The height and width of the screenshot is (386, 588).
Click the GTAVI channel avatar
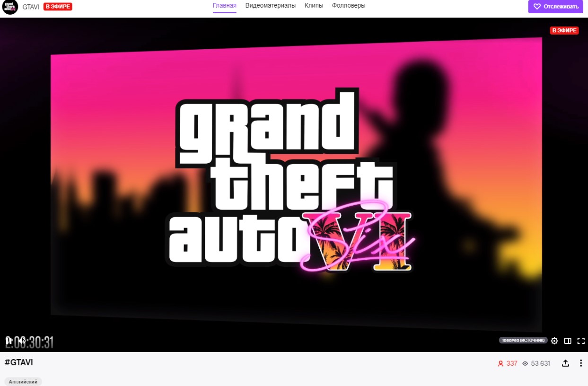[9, 7]
